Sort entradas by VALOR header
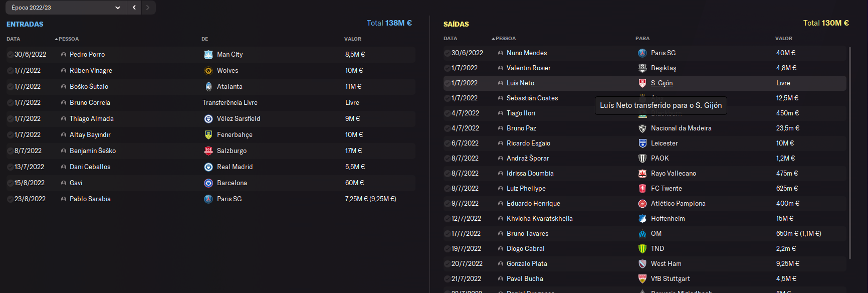 pos(353,39)
